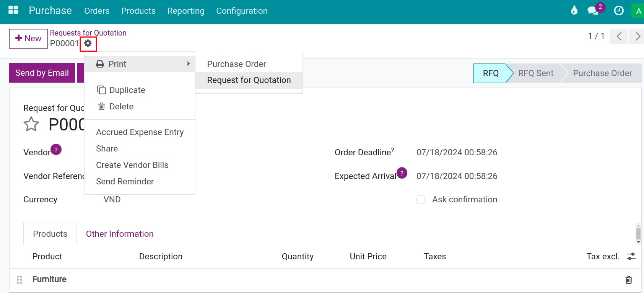Open the user avatar menu

tap(638, 11)
